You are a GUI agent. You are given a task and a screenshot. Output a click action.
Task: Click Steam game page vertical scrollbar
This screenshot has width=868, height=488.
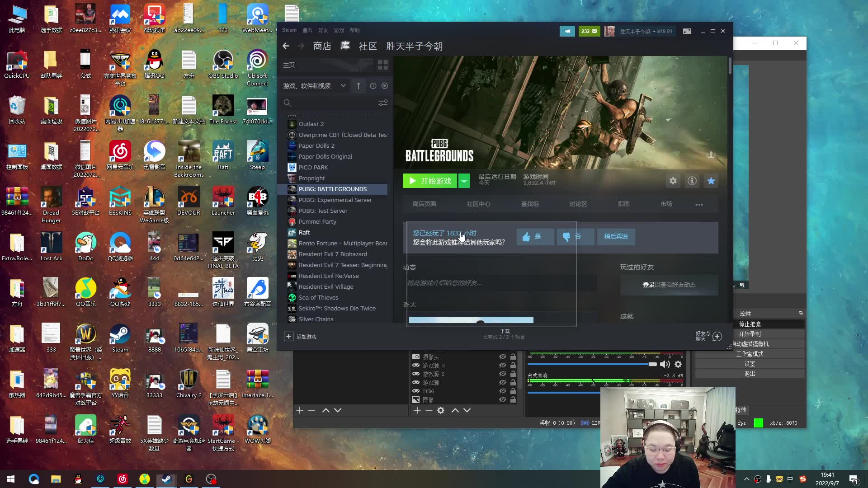[730, 66]
